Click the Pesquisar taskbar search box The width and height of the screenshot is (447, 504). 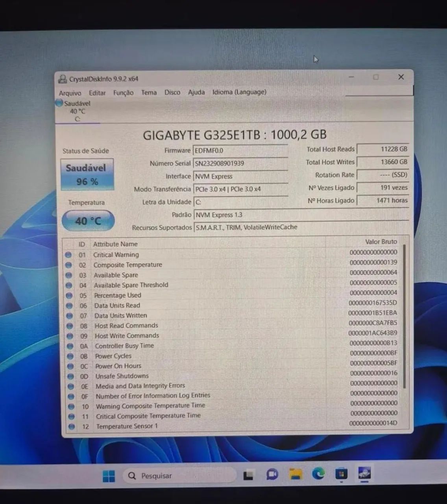click(x=179, y=476)
